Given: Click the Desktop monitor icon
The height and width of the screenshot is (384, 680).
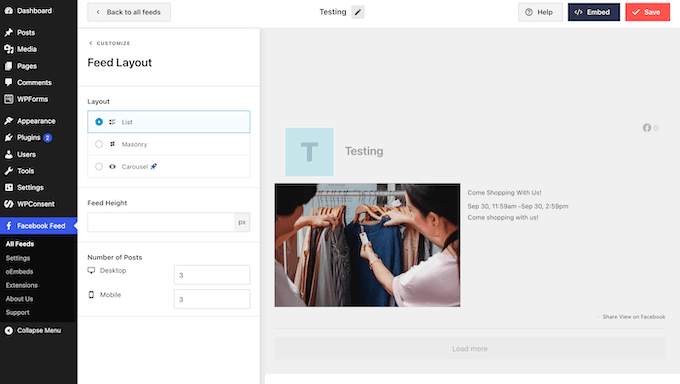Looking at the screenshot, I should tap(91, 270).
